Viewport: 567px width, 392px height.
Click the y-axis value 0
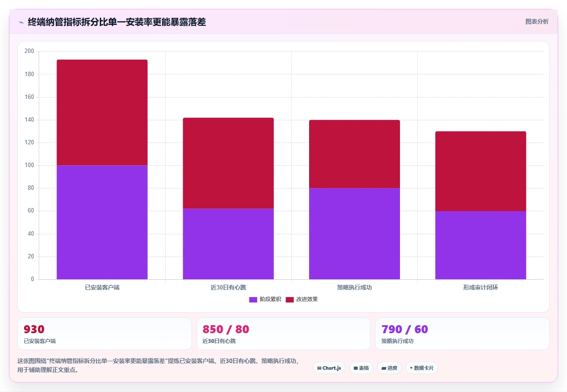click(33, 279)
